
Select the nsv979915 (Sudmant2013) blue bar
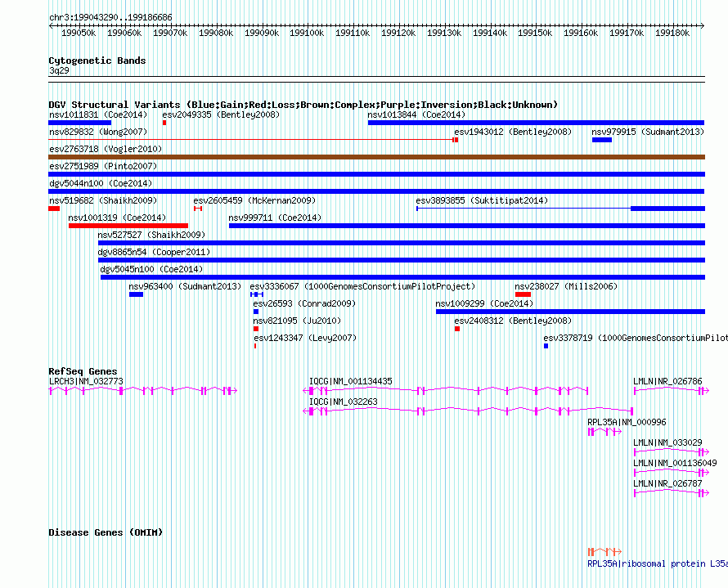(x=602, y=140)
